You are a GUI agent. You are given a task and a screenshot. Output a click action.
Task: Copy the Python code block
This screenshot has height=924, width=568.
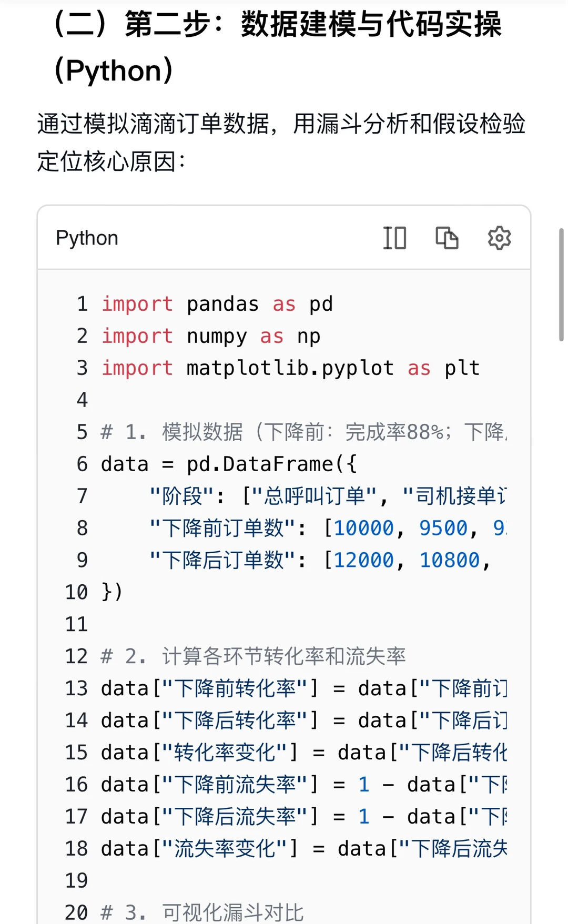pos(447,238)
